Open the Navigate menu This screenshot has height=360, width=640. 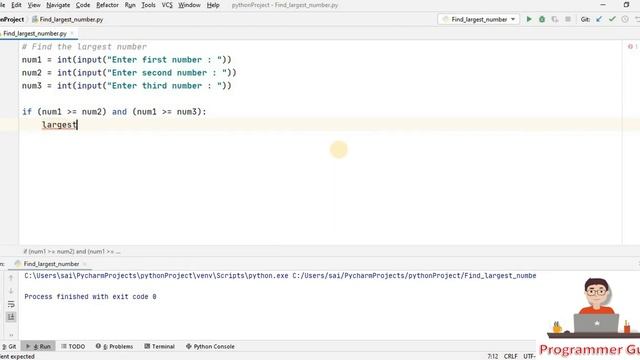click(58, 5)
